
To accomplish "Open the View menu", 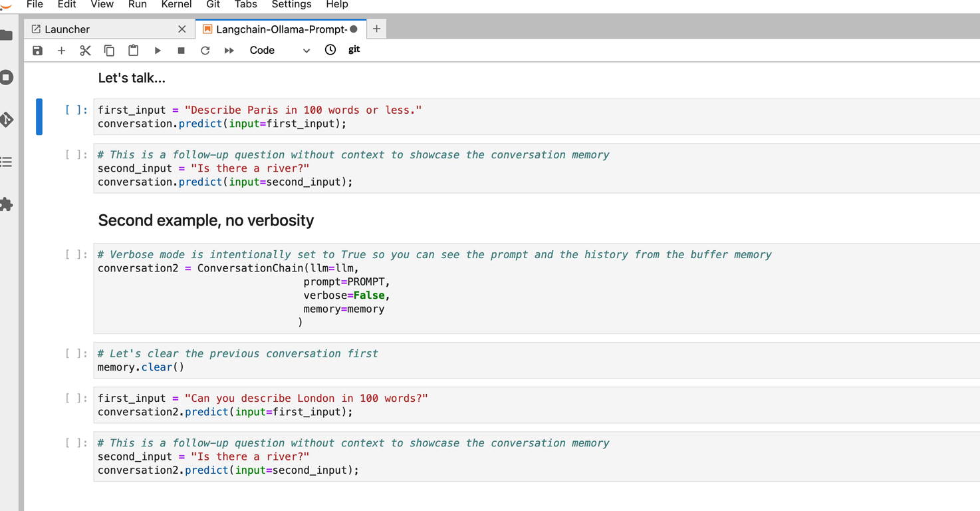I will pos(102,5).
